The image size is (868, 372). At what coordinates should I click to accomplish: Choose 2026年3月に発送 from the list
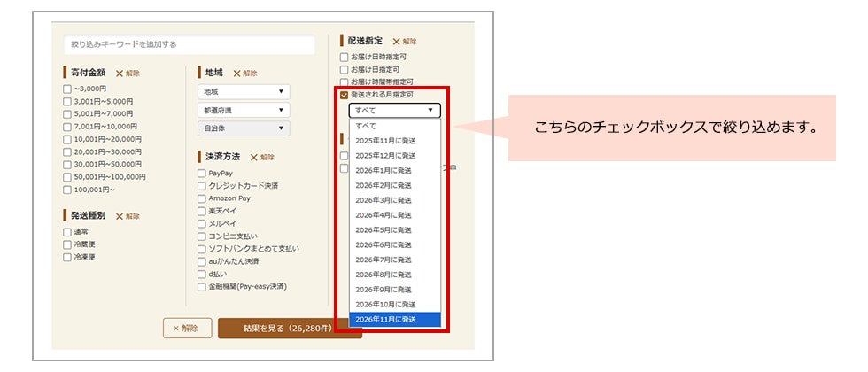click(395, 200)
